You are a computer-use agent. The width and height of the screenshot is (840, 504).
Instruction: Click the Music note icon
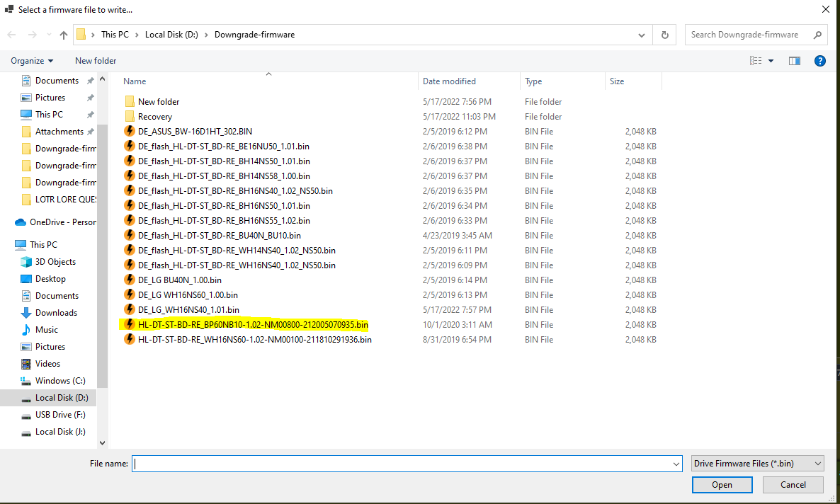(25, 330)
